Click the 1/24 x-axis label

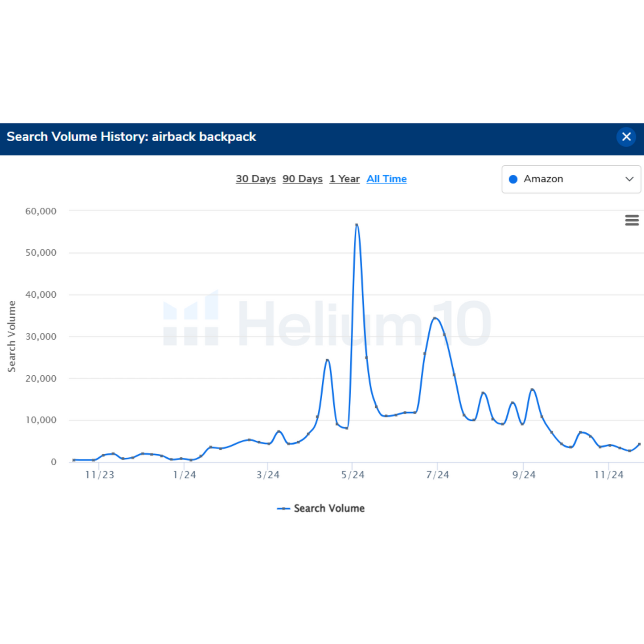coord(185,475)
